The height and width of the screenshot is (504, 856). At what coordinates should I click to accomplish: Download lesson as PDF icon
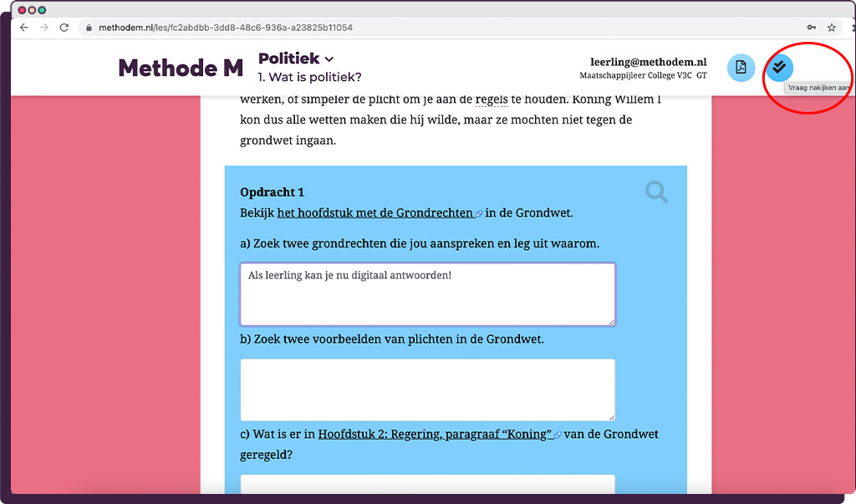click(741, 68)
